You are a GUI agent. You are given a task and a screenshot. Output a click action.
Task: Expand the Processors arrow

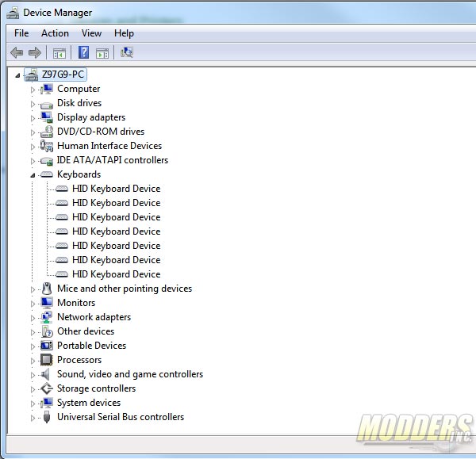(x=33, y=361)
